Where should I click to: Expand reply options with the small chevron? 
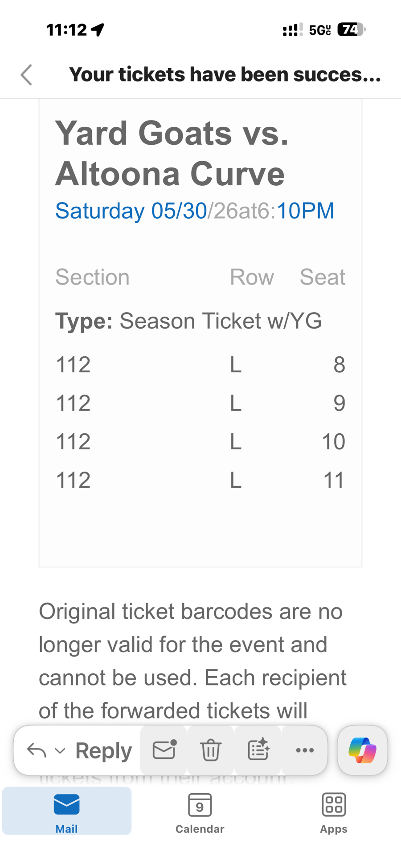[x=60, y=751]
